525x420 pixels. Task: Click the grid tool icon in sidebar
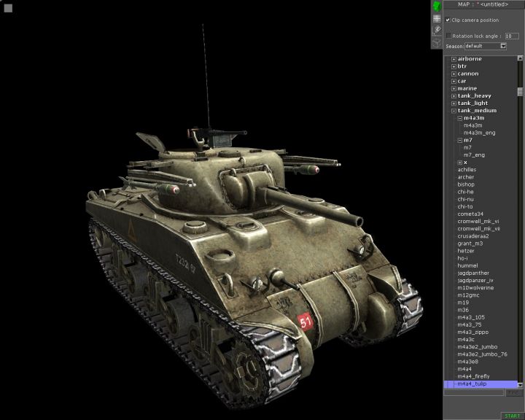point(436,19)
